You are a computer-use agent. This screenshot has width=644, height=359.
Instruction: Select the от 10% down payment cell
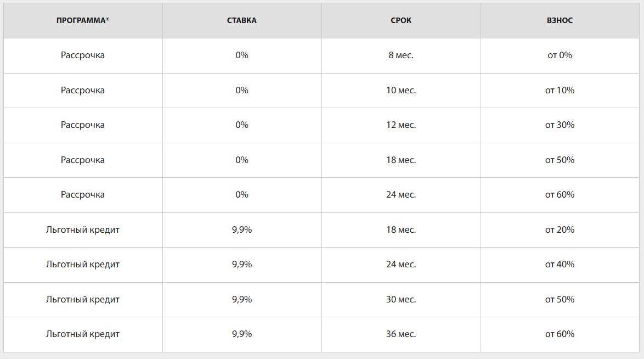pos(560,90)
